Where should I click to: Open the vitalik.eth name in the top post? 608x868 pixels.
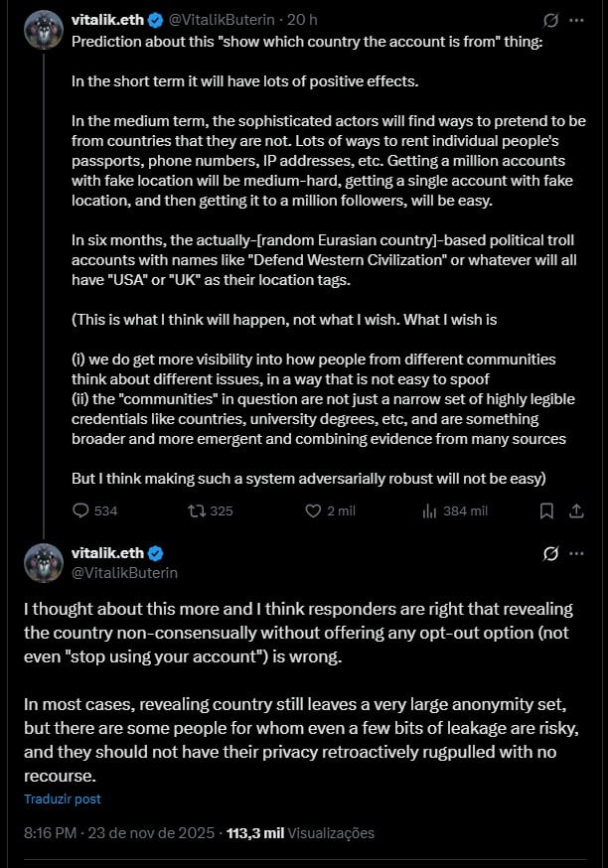(x=107, y=20)
